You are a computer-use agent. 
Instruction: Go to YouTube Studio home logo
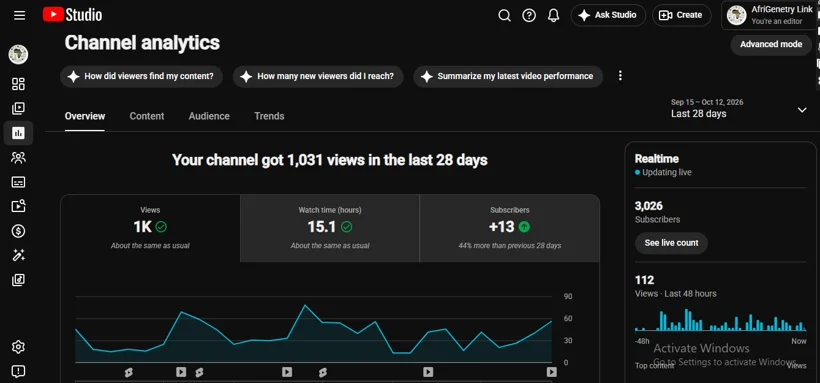72,15
